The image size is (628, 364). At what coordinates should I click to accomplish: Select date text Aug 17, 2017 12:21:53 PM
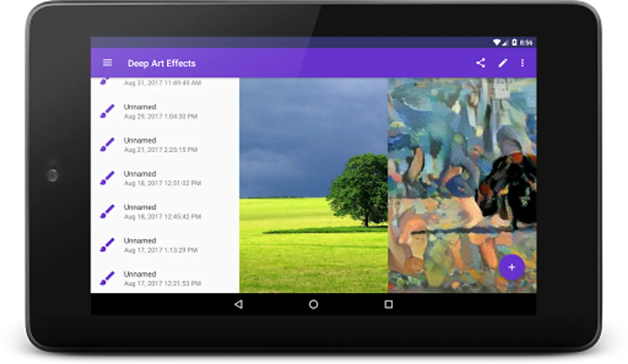pyautogui.click(x=162, y=284)
